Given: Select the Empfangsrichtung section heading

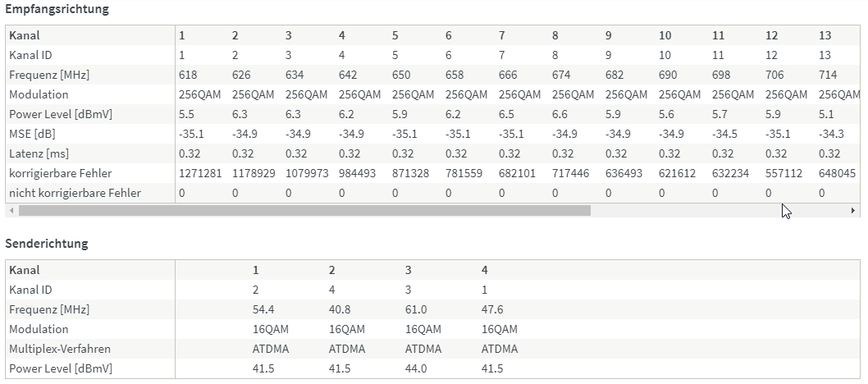Looking at the screenshot, I should (x=57, y=9).
